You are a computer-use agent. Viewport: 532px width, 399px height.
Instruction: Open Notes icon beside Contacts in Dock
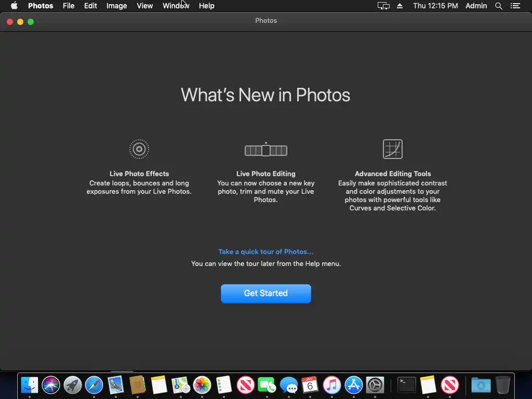click(159, 385)
